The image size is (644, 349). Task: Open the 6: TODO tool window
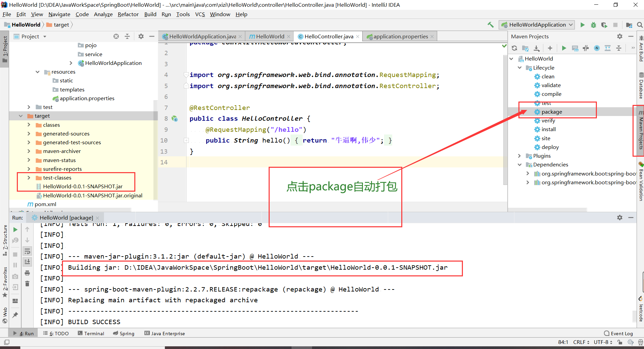click(56, 333)
